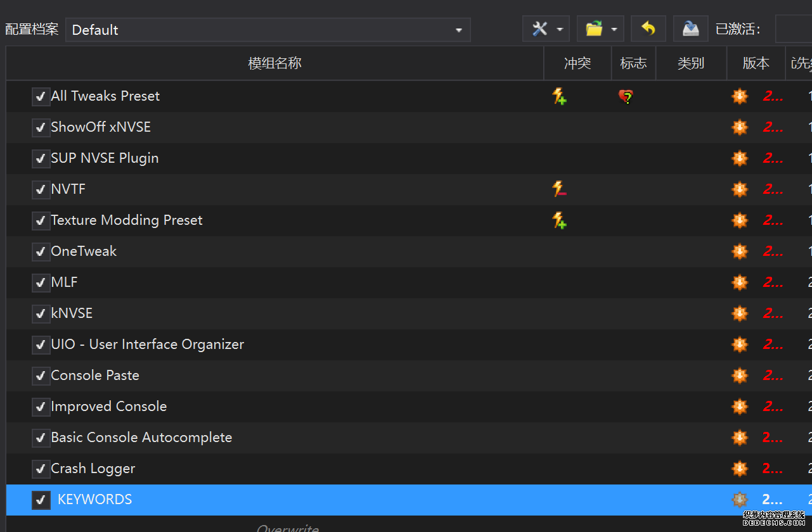Viewport: 812px width, 532px height.
Task: Select the Improved Console mod entry
Action: [x=108, y=407]
